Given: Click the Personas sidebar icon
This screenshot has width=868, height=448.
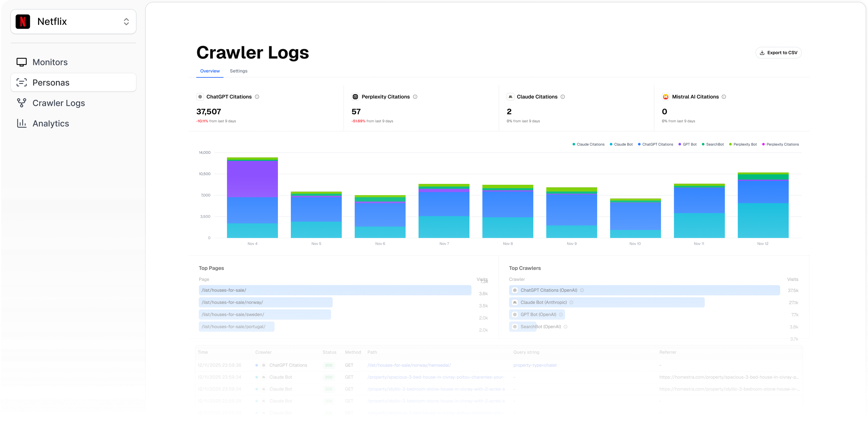Looking at the screenshot, I should tap(22, 82).
